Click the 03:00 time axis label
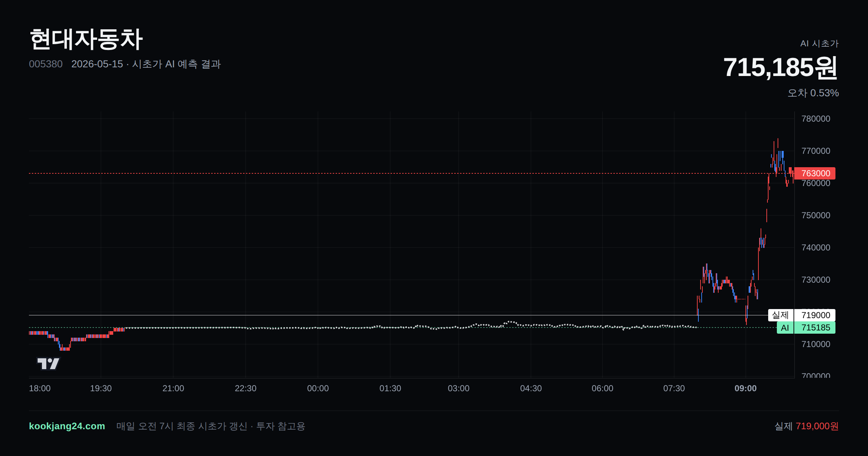868x456 pixels. [x=459, y=388]
